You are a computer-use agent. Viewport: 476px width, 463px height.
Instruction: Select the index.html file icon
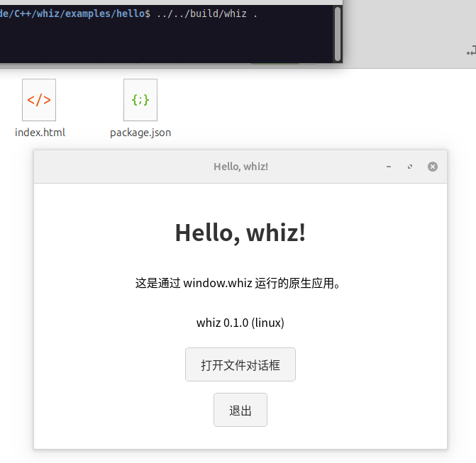click(x=39, y=100)
